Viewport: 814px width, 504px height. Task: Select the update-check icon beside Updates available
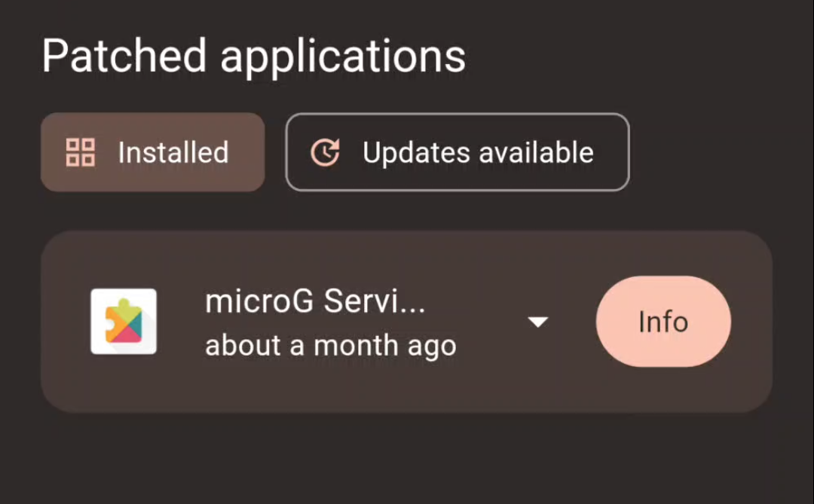click(327, 151)
